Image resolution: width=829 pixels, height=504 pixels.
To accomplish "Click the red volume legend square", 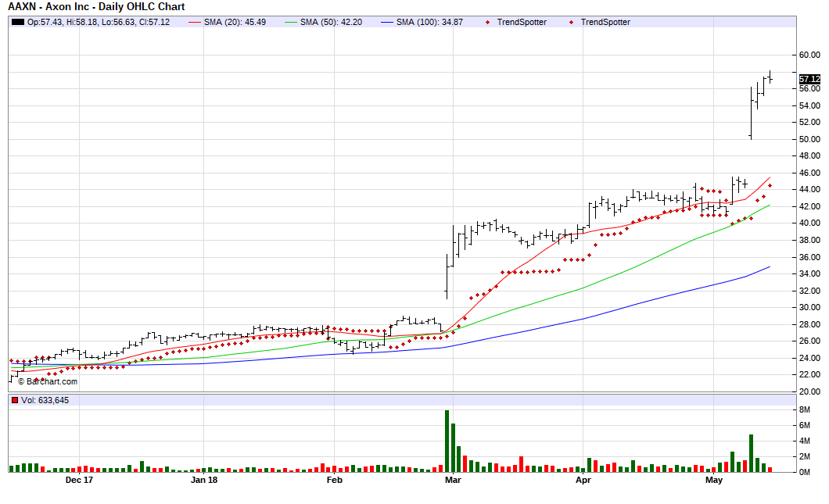I will [x=15, y=400].
